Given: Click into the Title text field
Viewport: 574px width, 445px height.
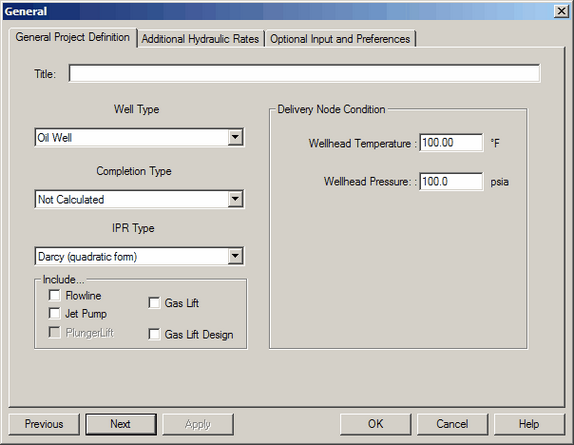Looking at the screenshot, I should 304,74.
